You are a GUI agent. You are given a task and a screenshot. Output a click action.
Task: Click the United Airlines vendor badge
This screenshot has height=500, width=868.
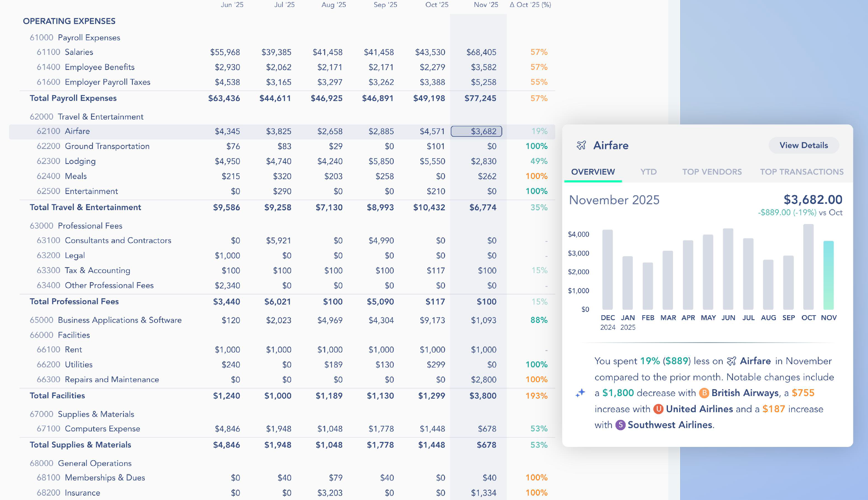tap(658, 409)
